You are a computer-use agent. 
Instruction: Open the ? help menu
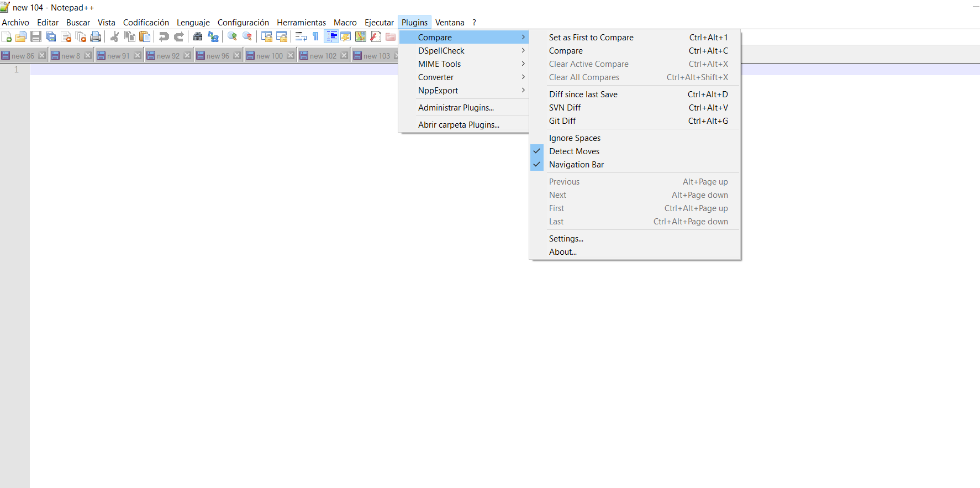pos(474,23)
